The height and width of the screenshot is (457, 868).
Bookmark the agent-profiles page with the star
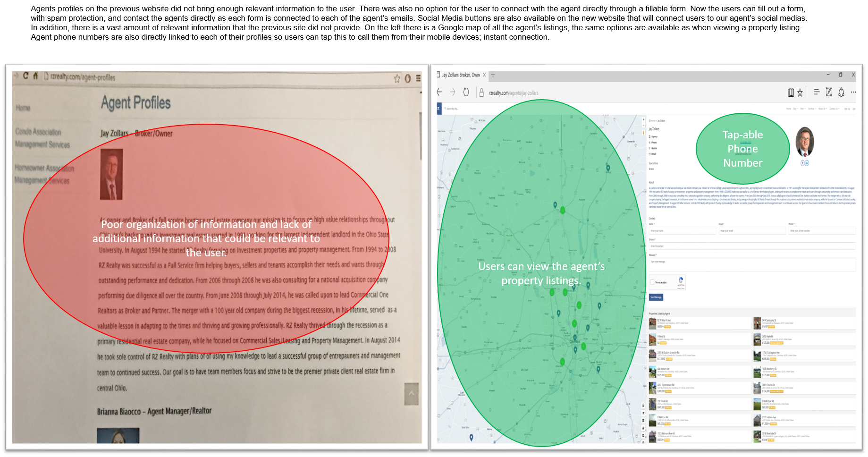point(397,78)
